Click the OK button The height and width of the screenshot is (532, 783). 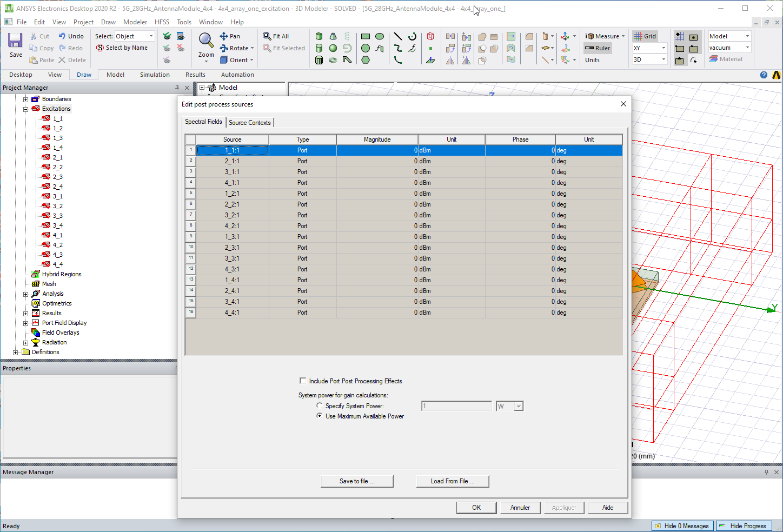point(476,508)
